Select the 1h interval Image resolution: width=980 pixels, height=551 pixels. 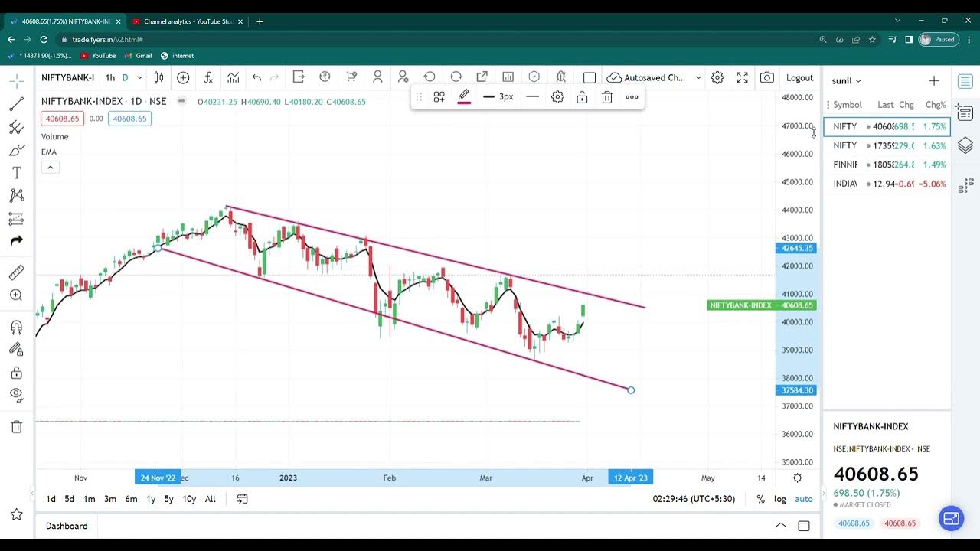pyautogui.click(x=110, y=77)
